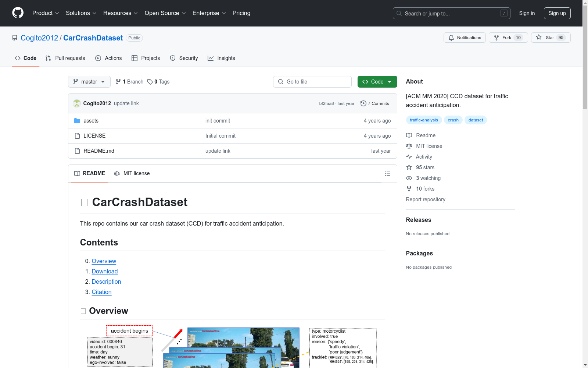The height and width of the screenshot is (368, 588).
Task: Click the GitHub logo icon
Action: coord(18,13)
